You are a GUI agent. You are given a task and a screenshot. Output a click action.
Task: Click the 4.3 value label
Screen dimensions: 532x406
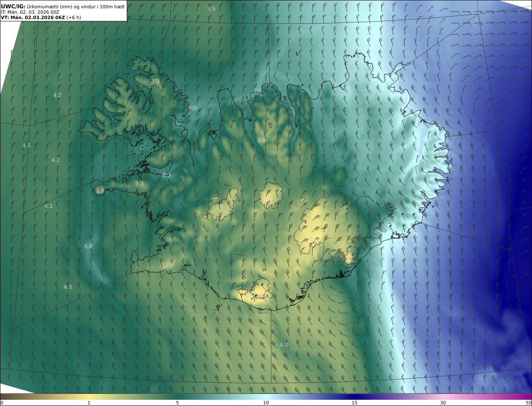coord(67,287)
